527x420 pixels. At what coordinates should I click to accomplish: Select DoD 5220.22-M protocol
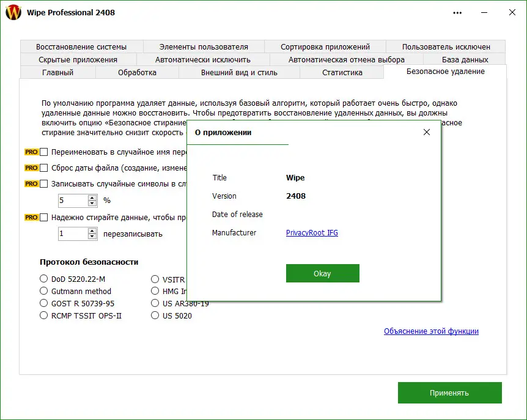(43, 279)
